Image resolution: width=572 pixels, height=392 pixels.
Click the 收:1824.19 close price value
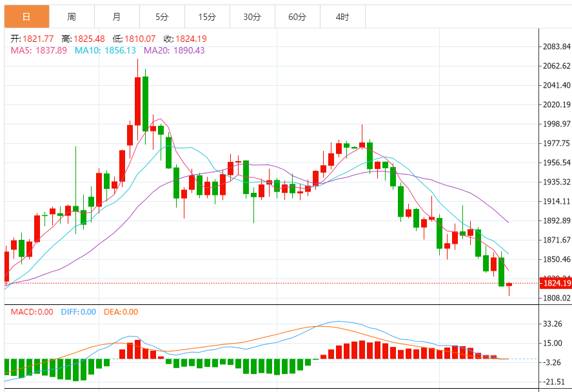point(185,39)
